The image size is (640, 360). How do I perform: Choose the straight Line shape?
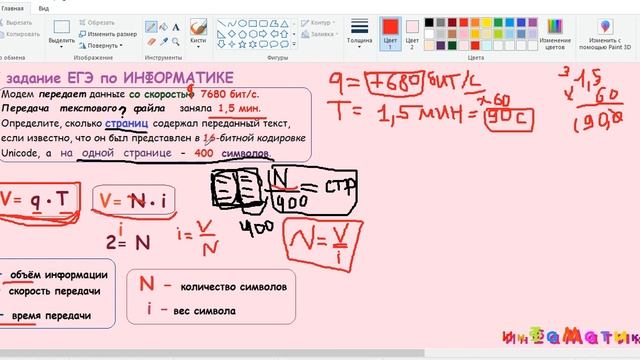click(x=221, y=24)
